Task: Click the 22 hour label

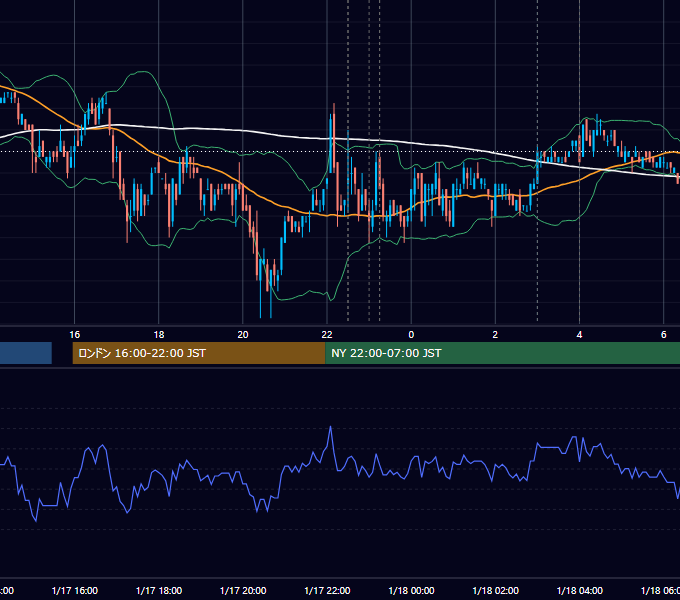Action: [327, 334]
